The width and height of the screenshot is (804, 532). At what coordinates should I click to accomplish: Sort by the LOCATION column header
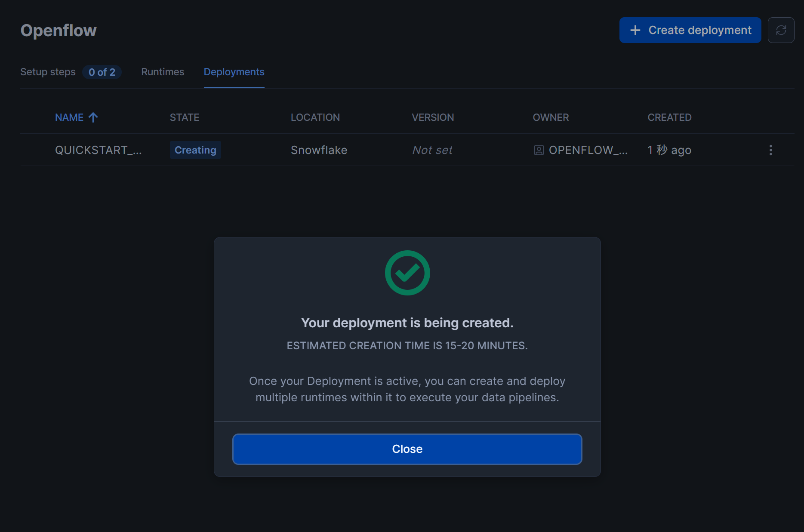click(315, 117)
